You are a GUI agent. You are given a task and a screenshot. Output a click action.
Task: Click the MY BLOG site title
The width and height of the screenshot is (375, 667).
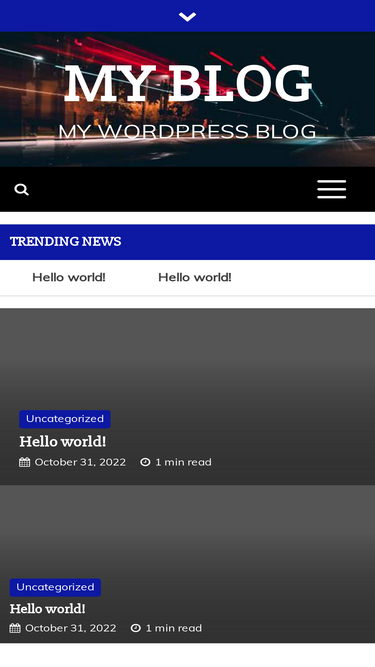(x=188, y=83)
